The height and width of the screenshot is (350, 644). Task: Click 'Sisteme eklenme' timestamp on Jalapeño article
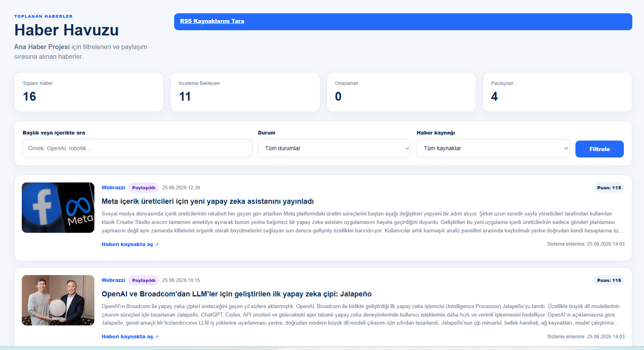pos(586,337)
